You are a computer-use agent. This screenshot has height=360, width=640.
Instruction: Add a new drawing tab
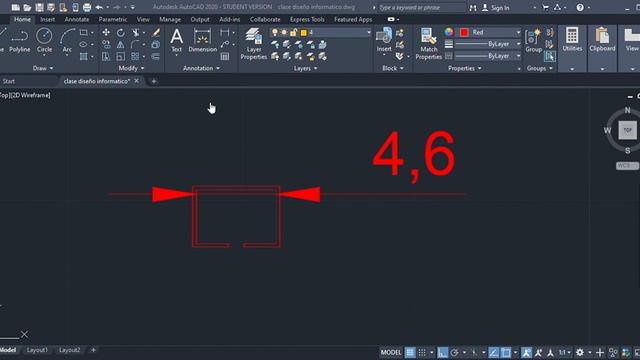click(x=153, y=81)
